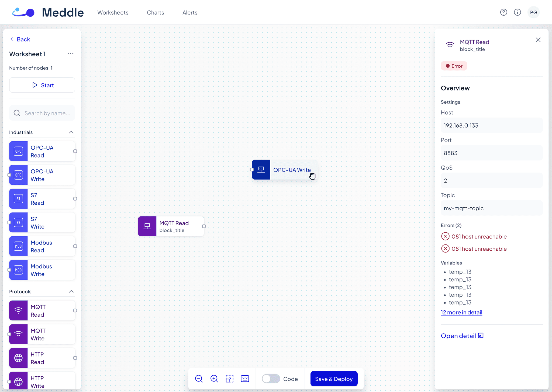
Task: Click the first temp_13 variable
Action: [x=460, y=272]
